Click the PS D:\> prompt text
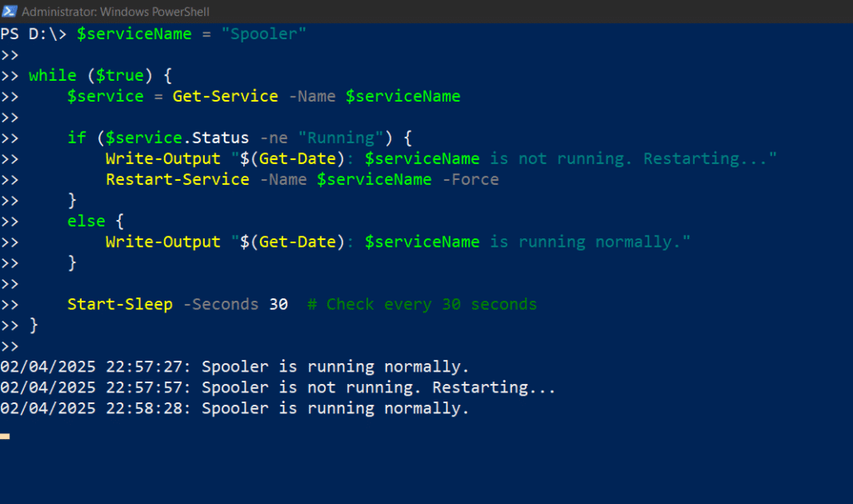Viewport: 853px width, 504px height. 33,34
